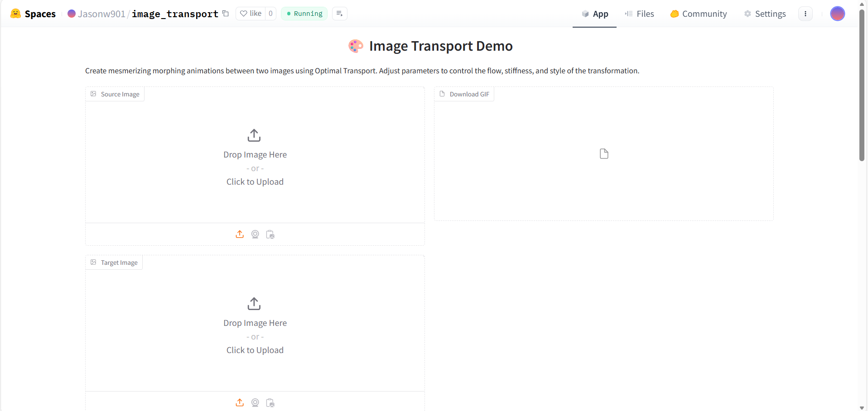
Task: Click the page vertical scrollbar thumb
Action: coord(862,86)
